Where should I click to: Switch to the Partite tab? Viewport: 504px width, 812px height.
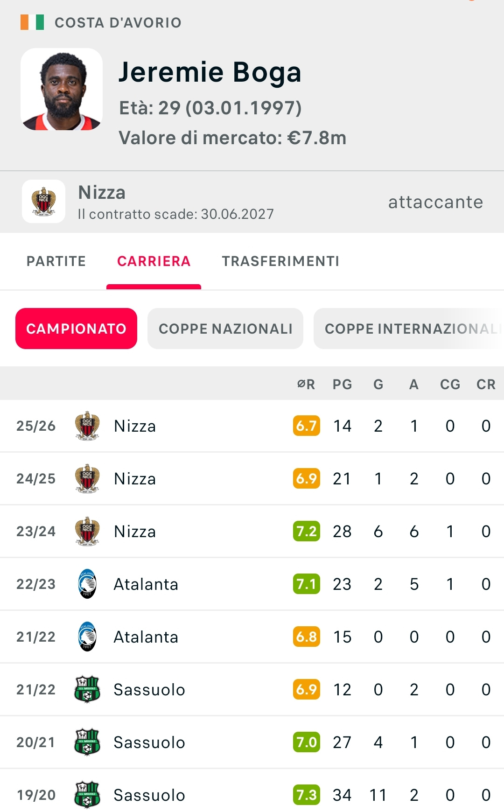56,261
